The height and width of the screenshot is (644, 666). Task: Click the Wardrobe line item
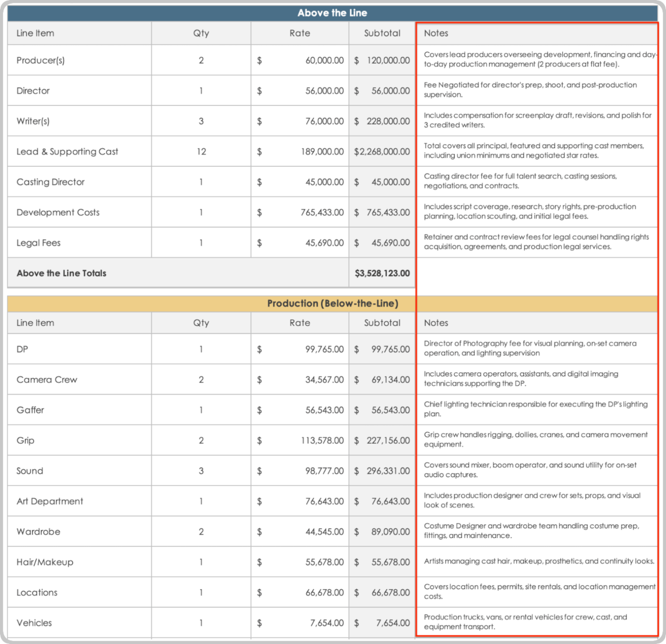[x=80, y=532]
